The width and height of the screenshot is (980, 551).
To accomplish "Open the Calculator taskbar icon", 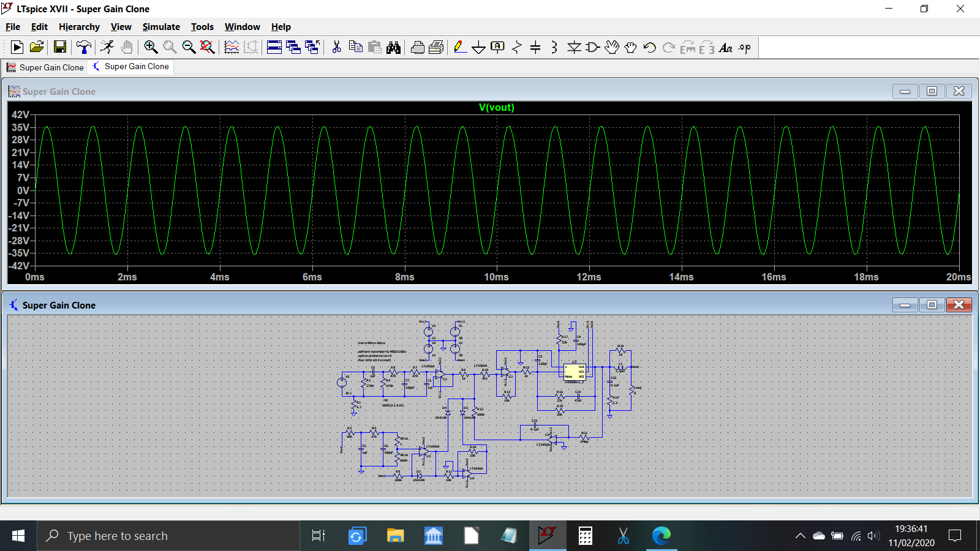I will click(586, 536).
